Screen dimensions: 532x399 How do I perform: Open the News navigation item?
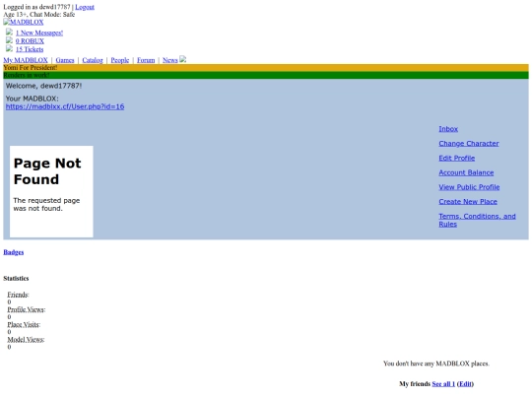coord(170,60)
